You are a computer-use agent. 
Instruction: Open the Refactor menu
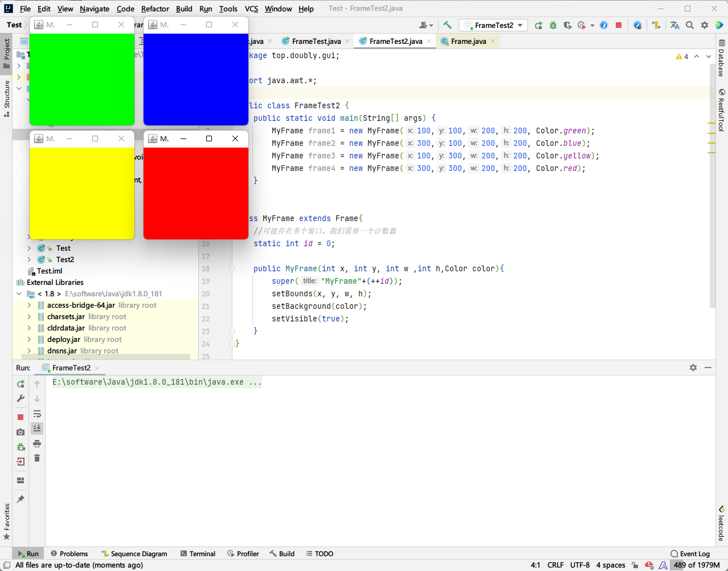coord(155,9)
